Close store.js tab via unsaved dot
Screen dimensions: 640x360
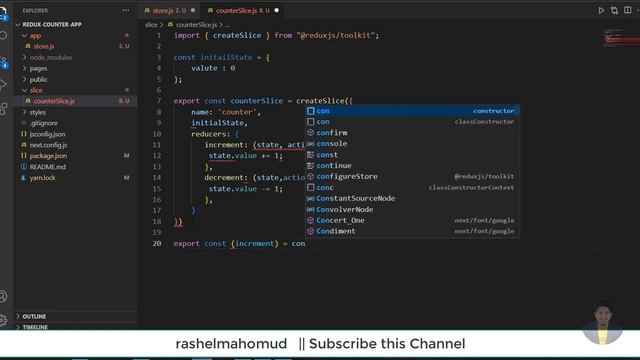point(193,11)
